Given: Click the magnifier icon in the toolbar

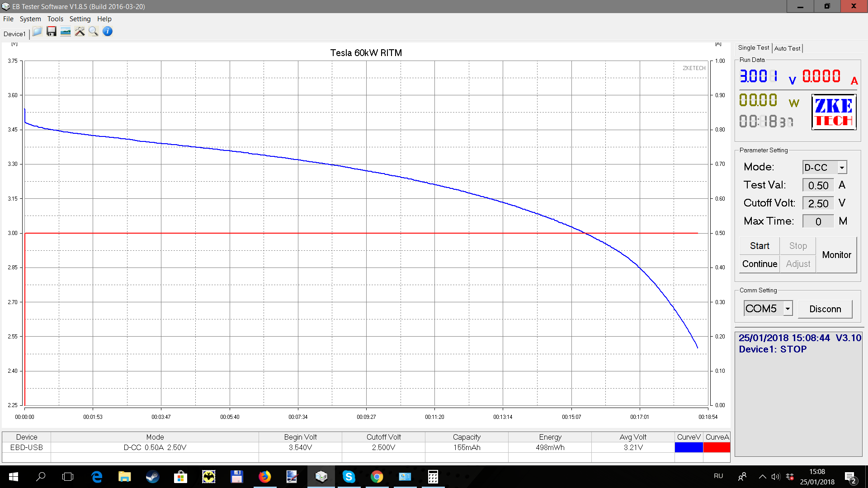Looking at the screenshot, I should click(x=94, y=32).
